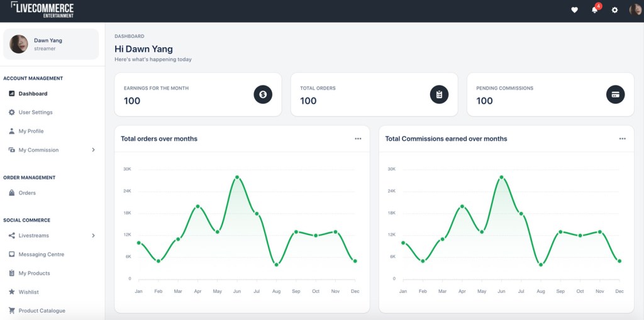Open My Profile from sidebar
Screen dimensions: 644x320
pyautogui.click(x=31, y=131)
